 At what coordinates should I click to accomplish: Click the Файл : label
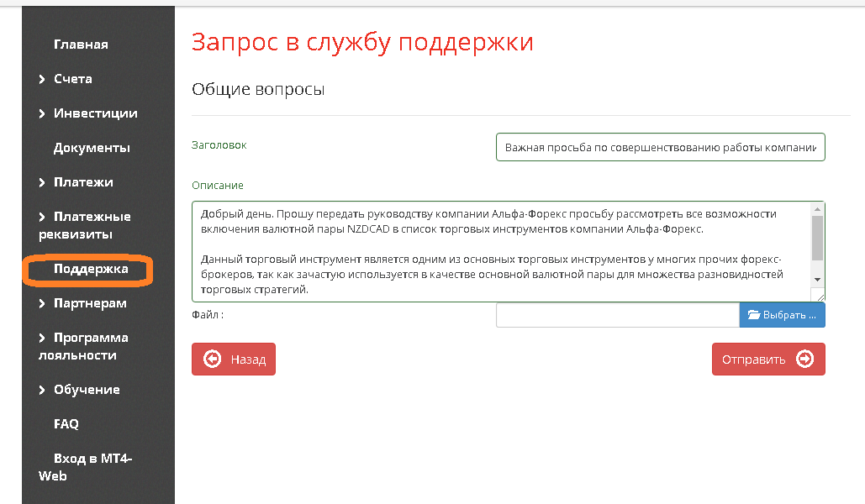pyautogui.click(x=208, y=315)
